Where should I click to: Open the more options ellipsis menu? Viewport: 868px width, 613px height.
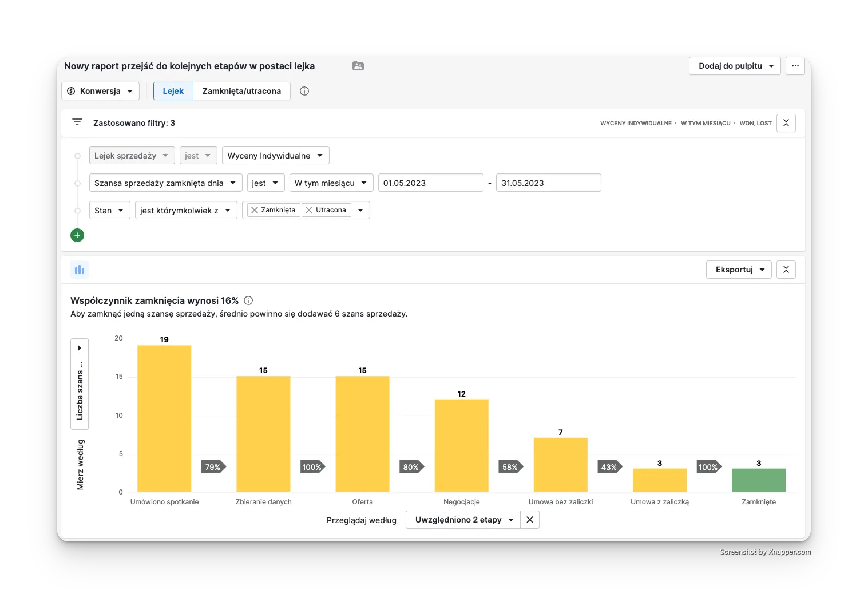[795, 66]
